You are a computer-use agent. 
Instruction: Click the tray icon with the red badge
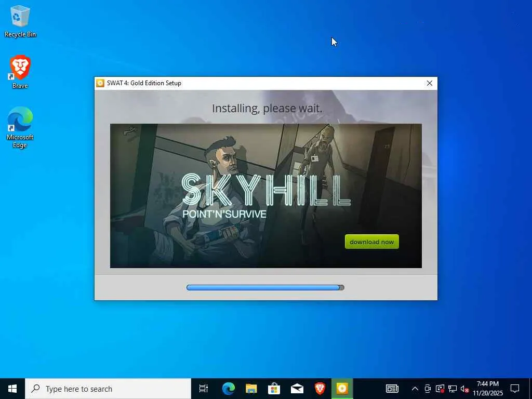(440, 389)
